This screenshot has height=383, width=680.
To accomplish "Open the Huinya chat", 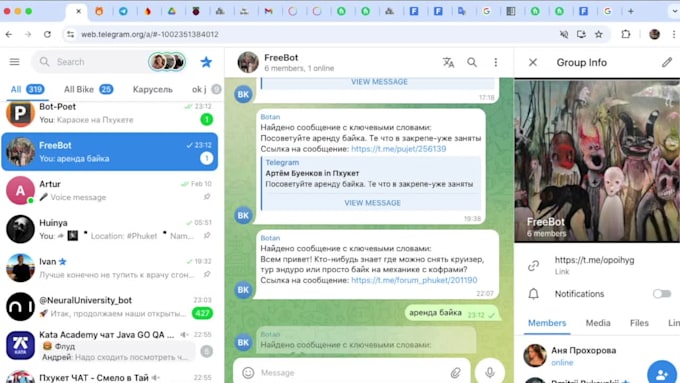I will [x=110, y=229].
